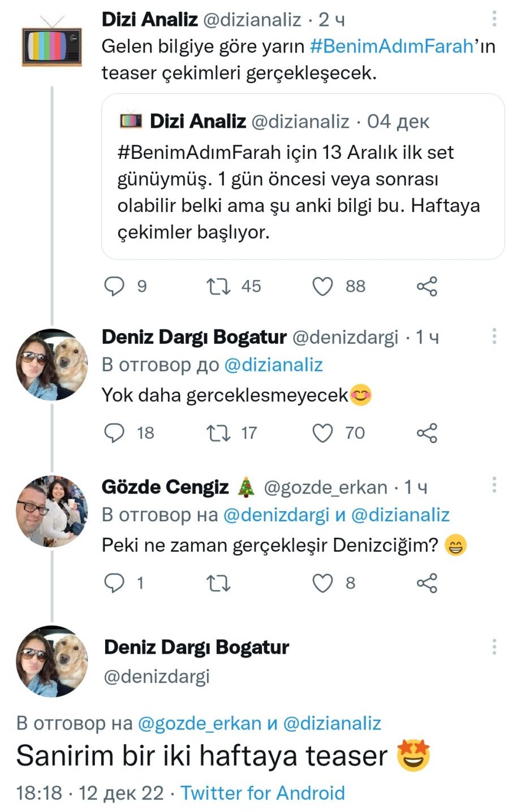521x812 pixels.
Task: Reply to Dizi Analiz's top tweet
Action: click(x=115, y=286)
